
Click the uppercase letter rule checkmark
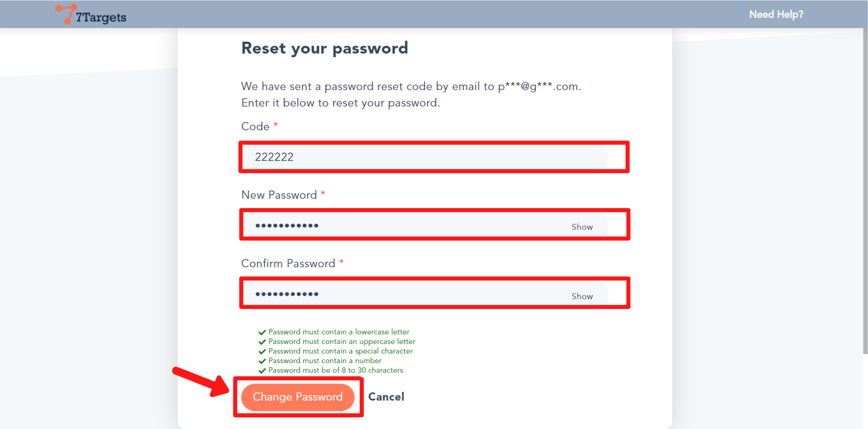[262, 342]
